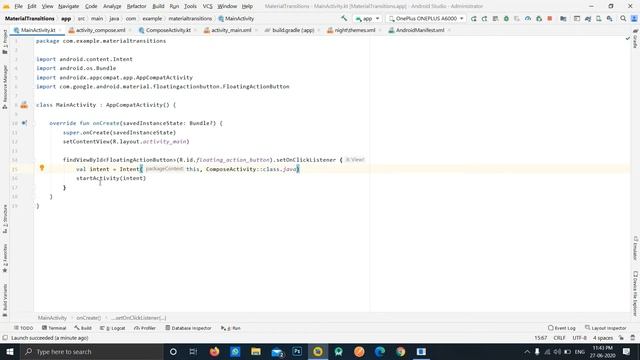Switch to the ComposeActivity.kt tab
Screen dimensions: 640x360
pos(168,30)
